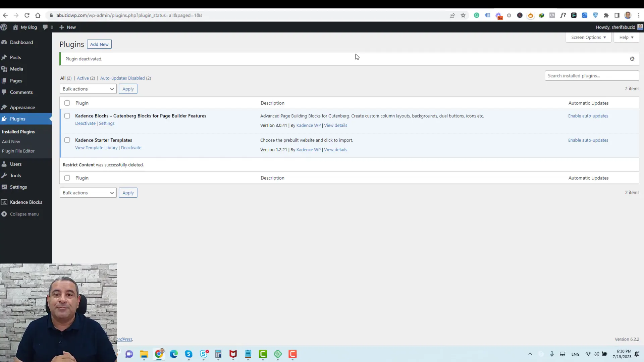
Task: Open Plugin File Editor submenu
Action: (x=18, y=151)
